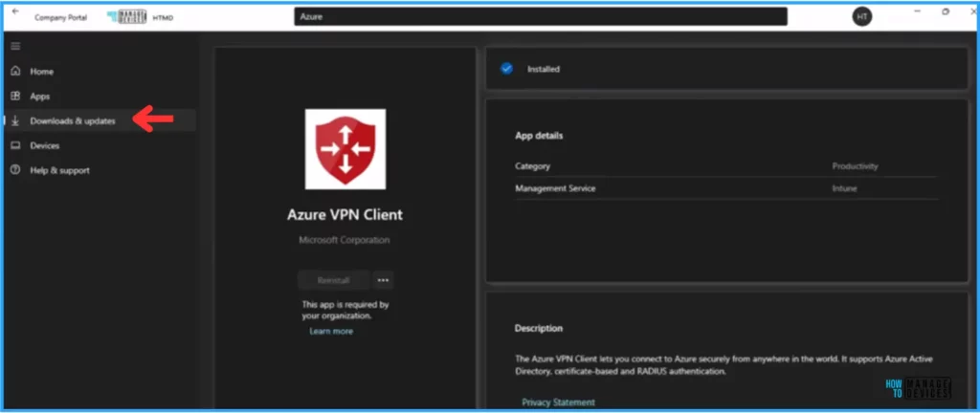Open Devices page in sidebar
Viewport: 980px width, 413px height.
coord(44,145)
